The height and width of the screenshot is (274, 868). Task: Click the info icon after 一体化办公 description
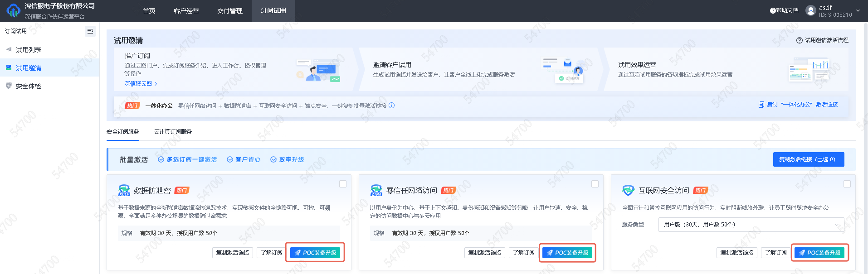392,106
